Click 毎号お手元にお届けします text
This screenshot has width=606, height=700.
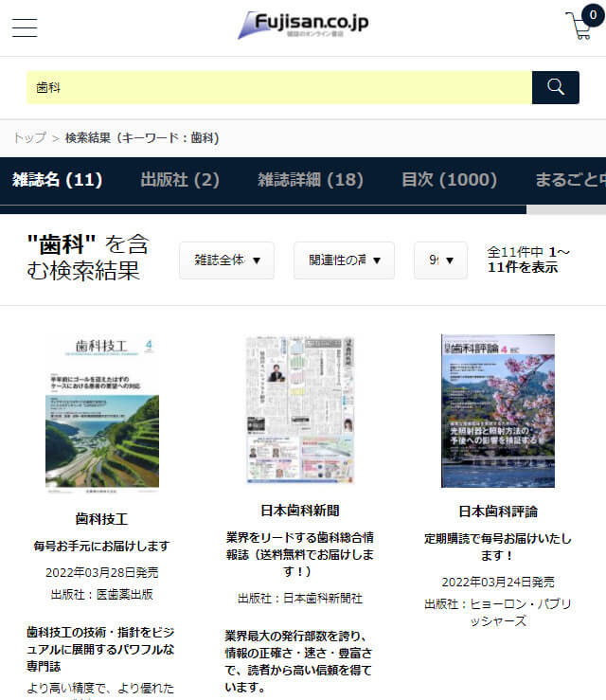[x=101, y=546]
